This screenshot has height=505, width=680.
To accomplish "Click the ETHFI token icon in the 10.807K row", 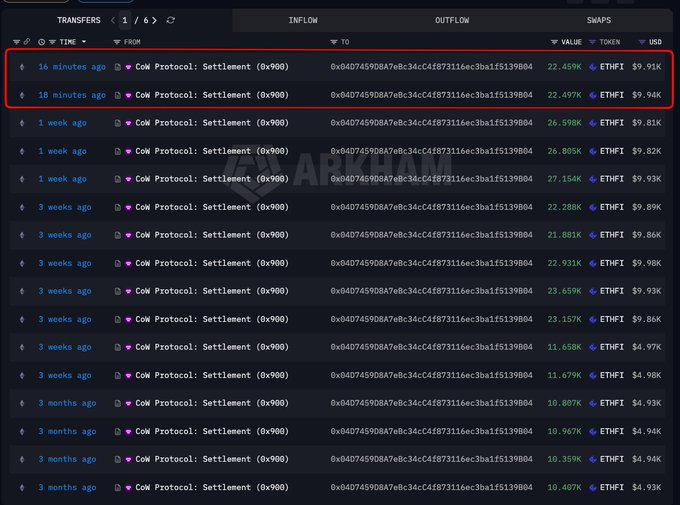I will (593, 403).
